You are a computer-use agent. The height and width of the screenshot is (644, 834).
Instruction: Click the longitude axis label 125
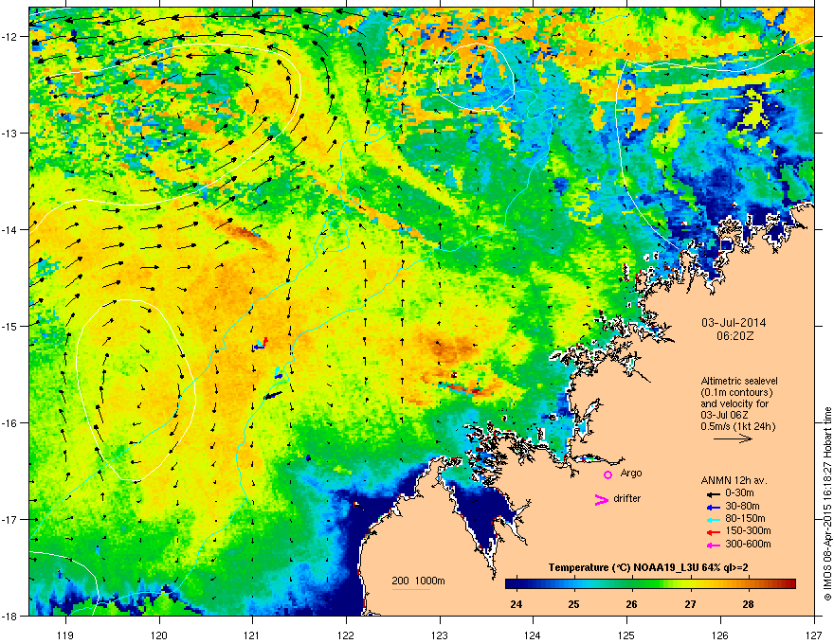click(626, 635)
